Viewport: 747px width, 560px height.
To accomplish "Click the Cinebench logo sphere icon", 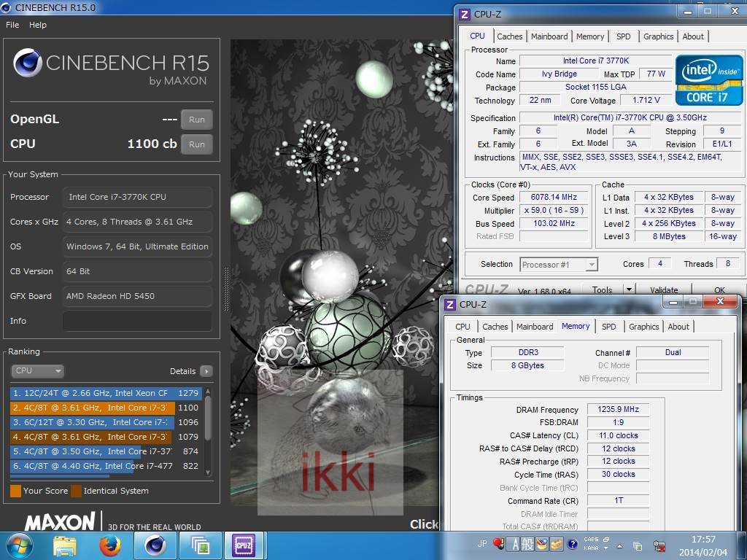I will click(28, 63).
